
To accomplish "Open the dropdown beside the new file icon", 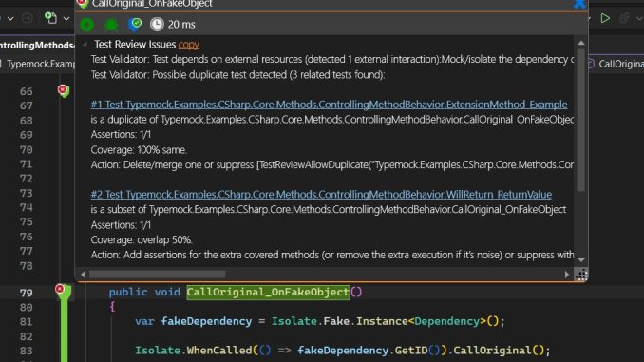I will [66, 18].
